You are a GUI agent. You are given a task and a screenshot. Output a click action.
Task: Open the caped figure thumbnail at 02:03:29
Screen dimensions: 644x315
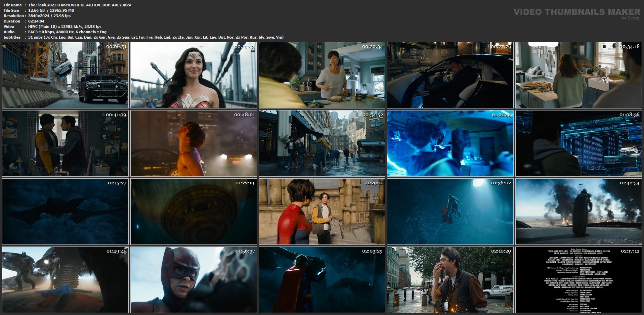tap(322, 280)
